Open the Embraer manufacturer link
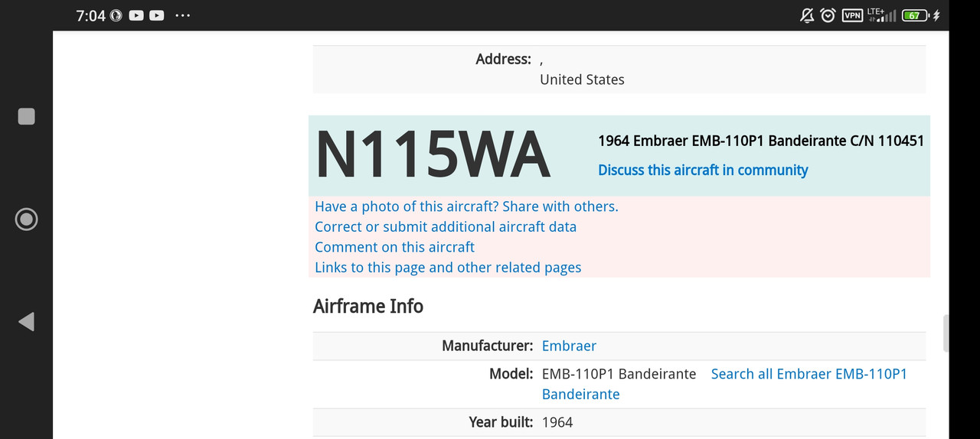 click(x=569, y=346)
